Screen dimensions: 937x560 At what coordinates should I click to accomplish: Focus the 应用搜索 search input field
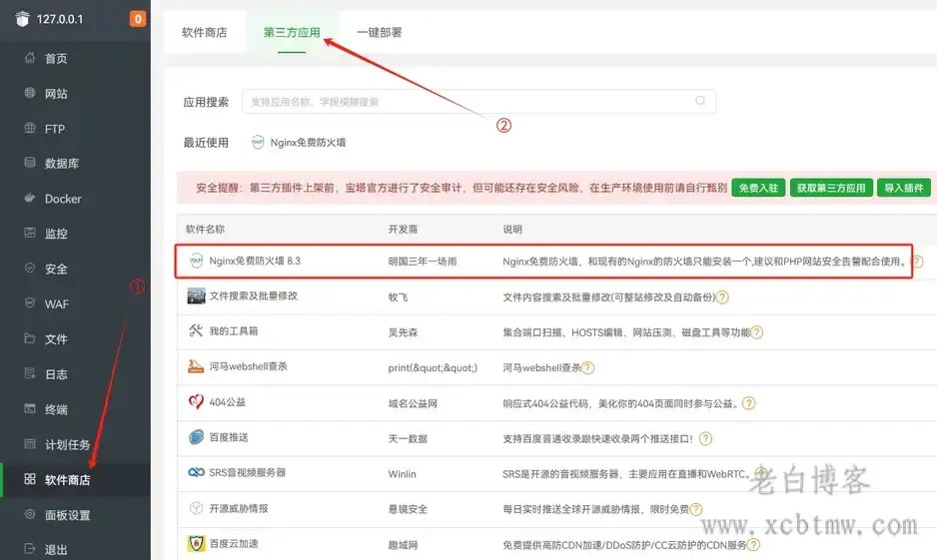[x=478, y=102]
